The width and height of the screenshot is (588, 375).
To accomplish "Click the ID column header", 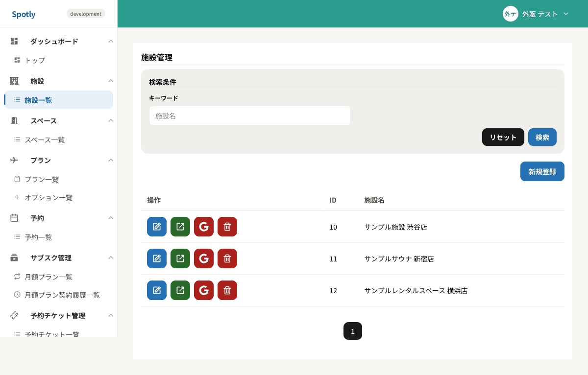I will 333,200.
